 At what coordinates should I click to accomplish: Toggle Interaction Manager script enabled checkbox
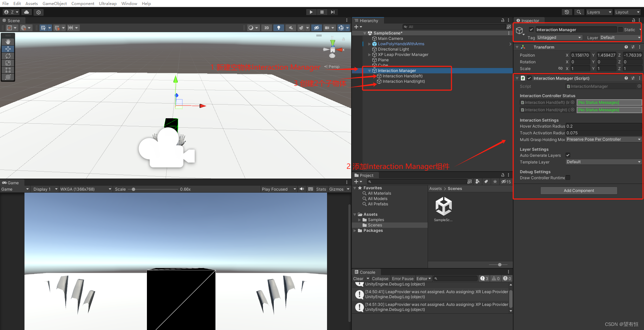point(529,78)
